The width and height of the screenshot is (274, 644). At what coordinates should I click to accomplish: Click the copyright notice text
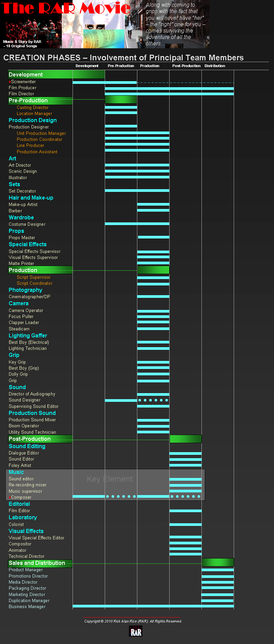pos(133,621)
